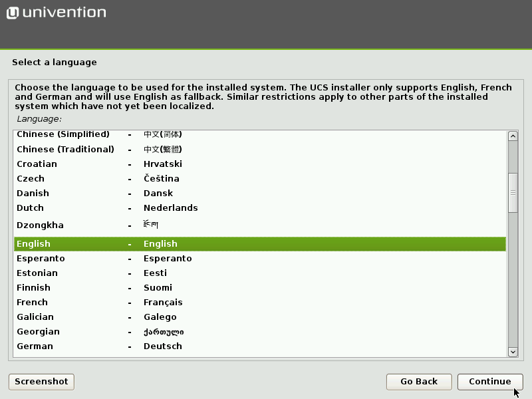Select Galician from the language list
The height and width of the screenshot is (399, 532).
(x=133, y=317)
